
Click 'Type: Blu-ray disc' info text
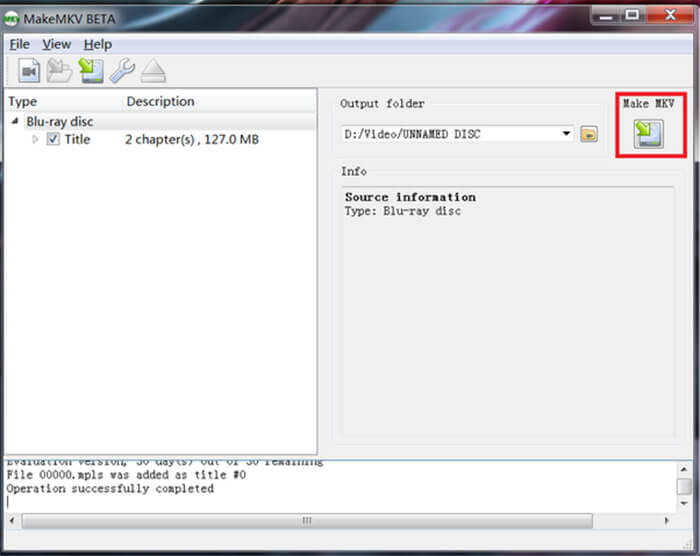402,211
